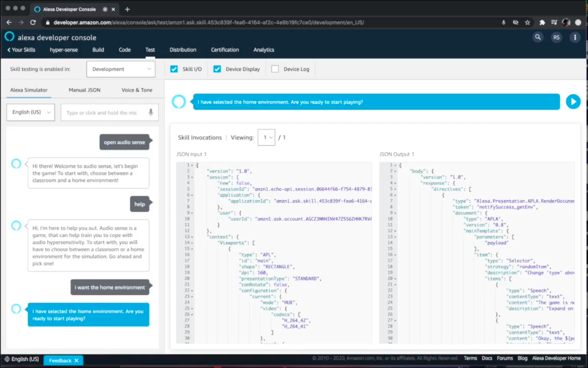Reload the page with refresh icon
Image resolution: width=588 pixels, height=368 pixels.
coord(33,22)
